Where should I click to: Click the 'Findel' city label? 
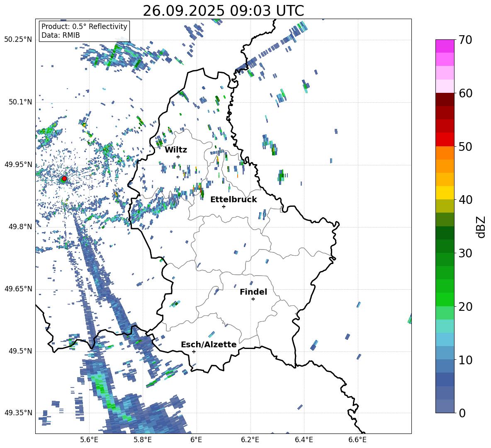pos(253,292)
